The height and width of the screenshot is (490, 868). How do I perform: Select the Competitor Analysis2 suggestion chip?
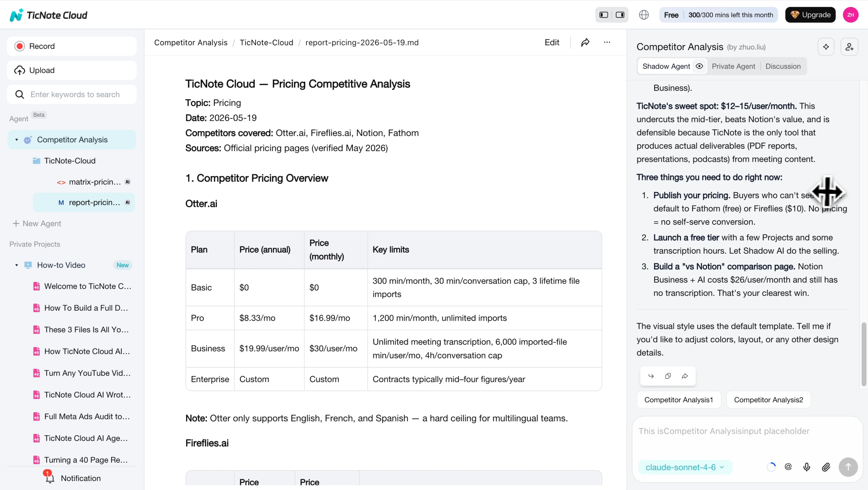(x=768, y=400)
